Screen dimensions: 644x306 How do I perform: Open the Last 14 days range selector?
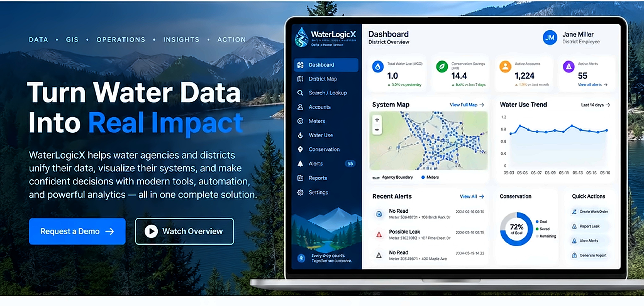[596, 105]
